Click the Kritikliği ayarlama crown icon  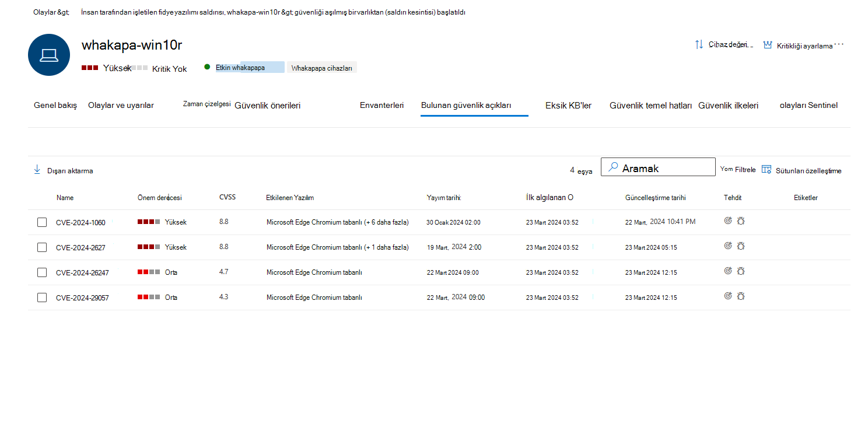click(x=768, y=45)
